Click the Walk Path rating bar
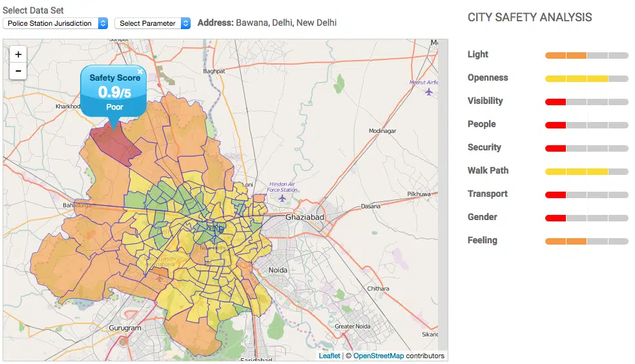The height and width of the screenshot is (364, 635). click(587, 172)
